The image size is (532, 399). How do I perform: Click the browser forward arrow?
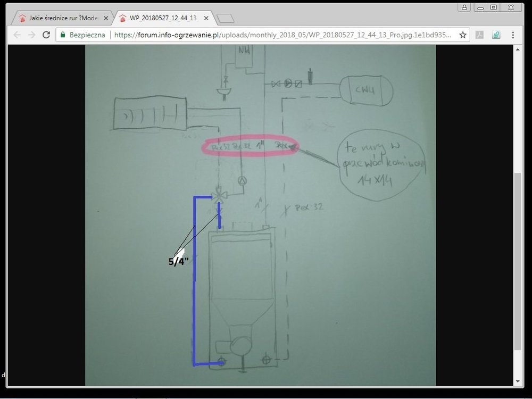pyautogui.click(x=31, y=35)
